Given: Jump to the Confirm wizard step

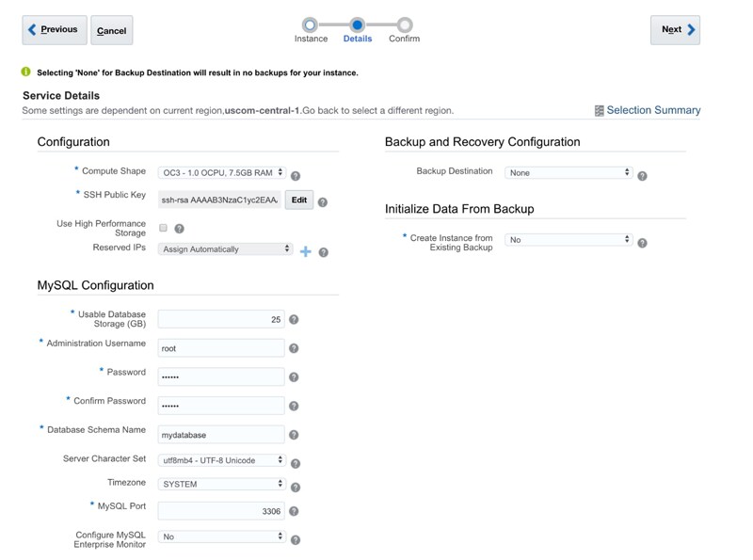Looking at the screenshot, I should (x=405, y=25).
